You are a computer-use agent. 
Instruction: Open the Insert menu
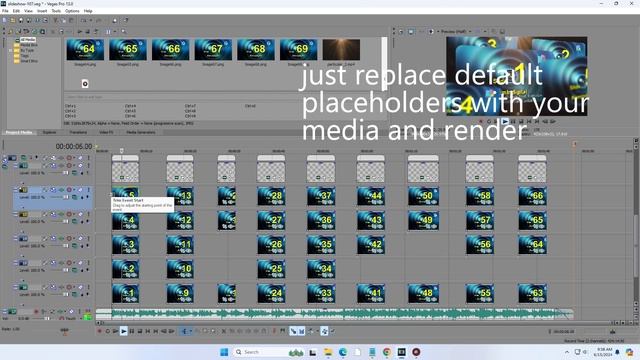tap(42, 11)
